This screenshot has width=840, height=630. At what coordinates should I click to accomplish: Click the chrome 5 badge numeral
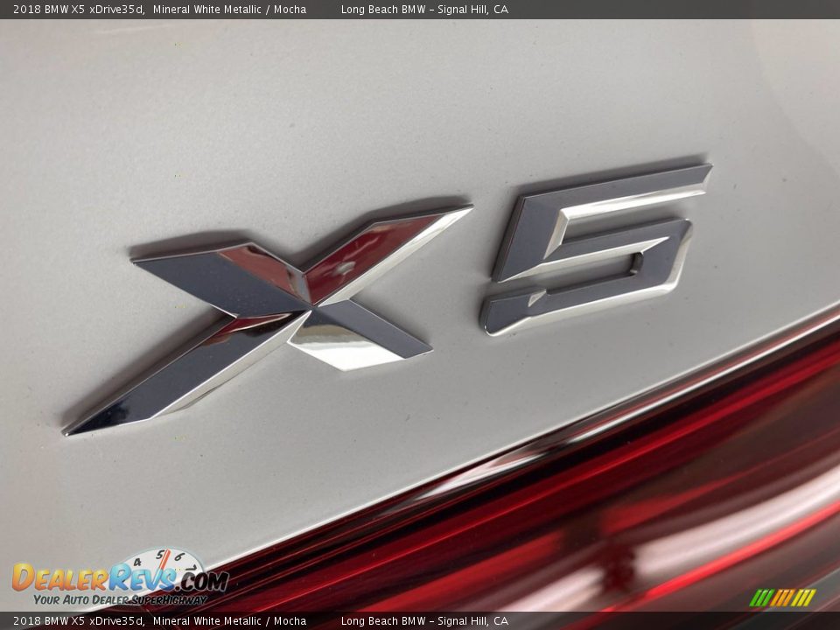[596, 249]
